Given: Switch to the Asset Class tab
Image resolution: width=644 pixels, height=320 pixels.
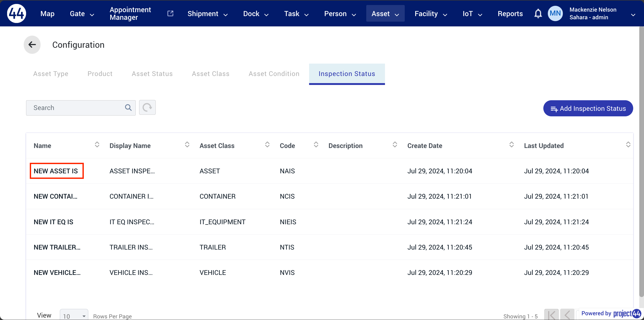Looking at the screenshot, I should point(211,74).
